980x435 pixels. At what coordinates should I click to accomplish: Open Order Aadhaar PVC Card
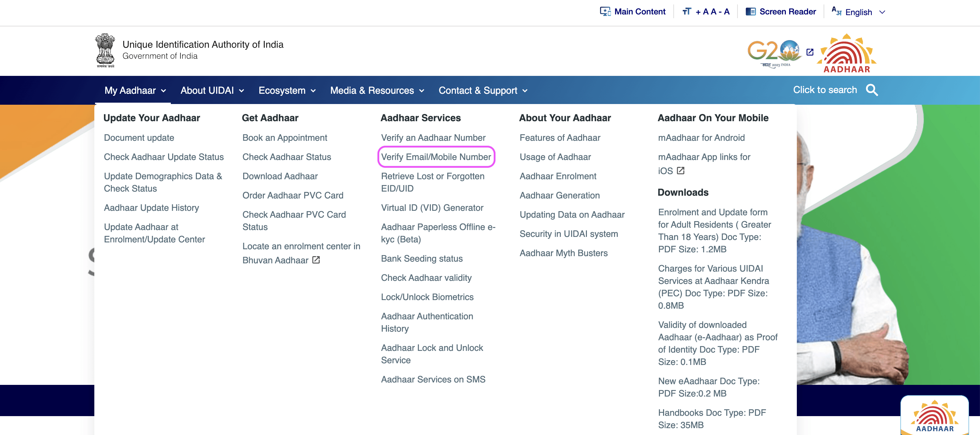click(293, 195)
